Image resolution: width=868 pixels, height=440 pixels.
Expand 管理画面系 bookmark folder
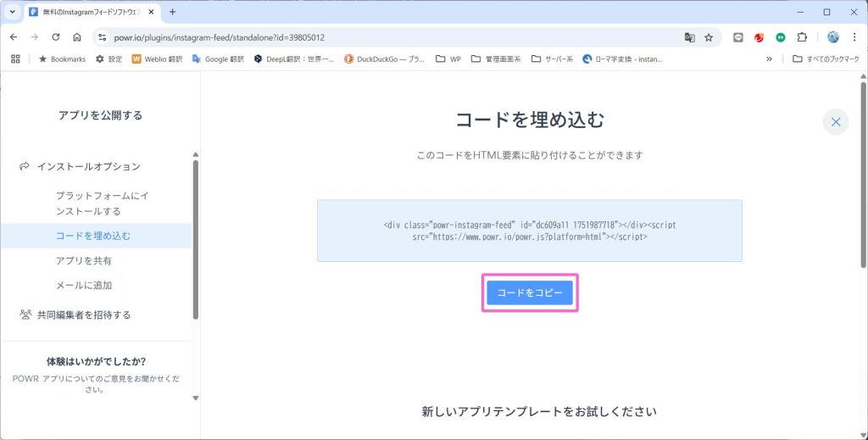(496, 58)
